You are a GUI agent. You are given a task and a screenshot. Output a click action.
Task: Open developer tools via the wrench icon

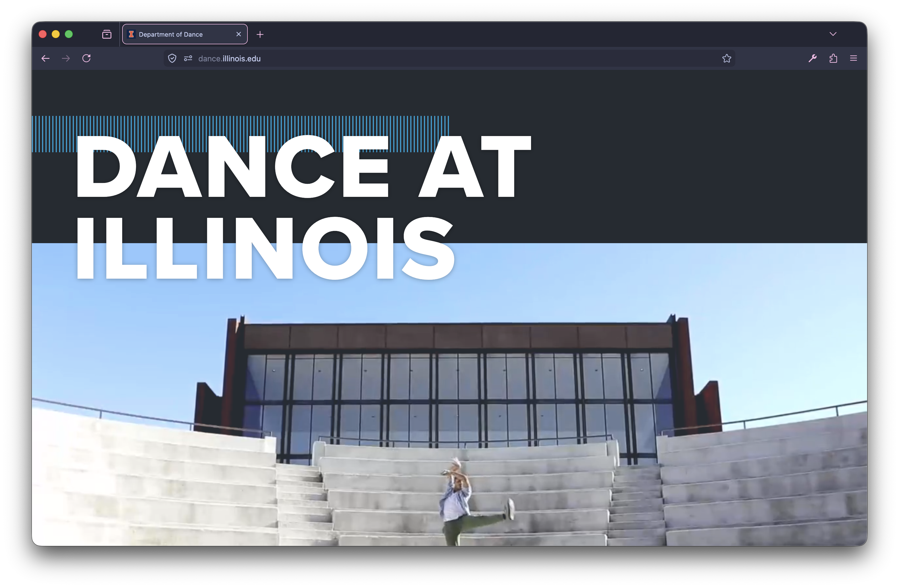click(x=813, y=59)
